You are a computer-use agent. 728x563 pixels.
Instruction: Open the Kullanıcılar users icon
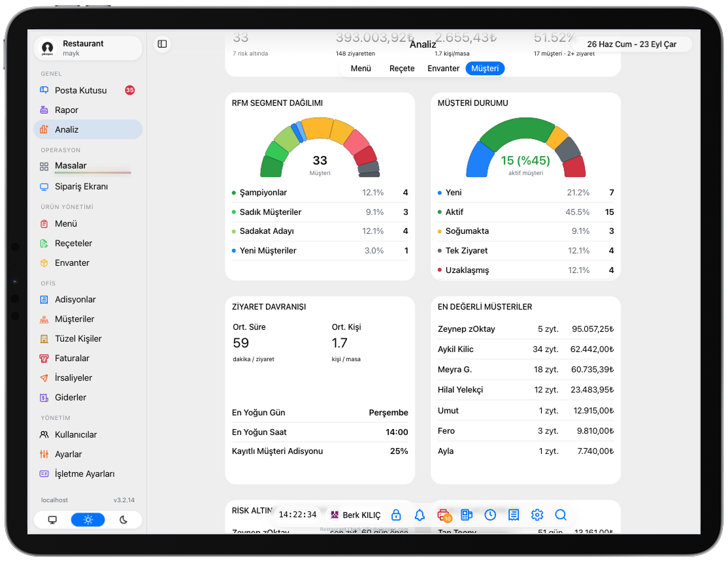click(44, 434)
